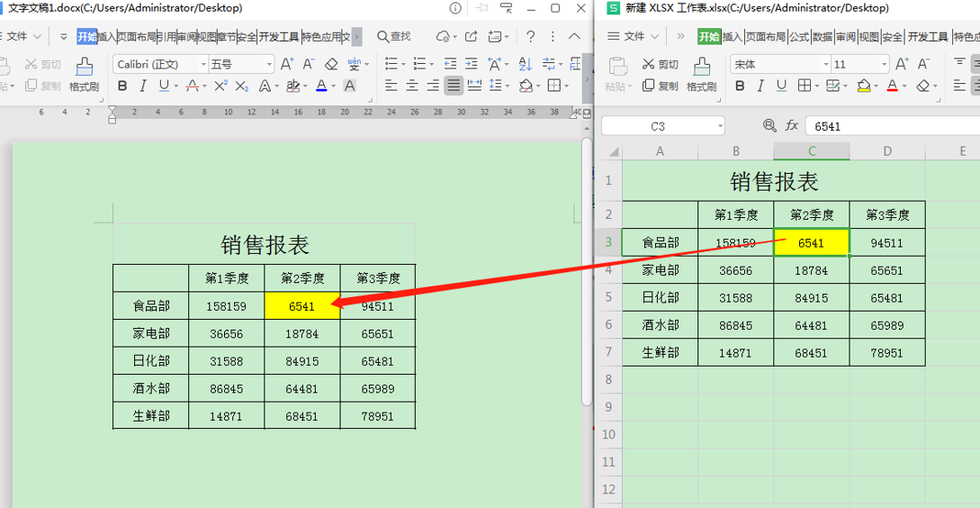Open Word line spacing options
This screenshot has height=508, width=980.
point(495,86)
